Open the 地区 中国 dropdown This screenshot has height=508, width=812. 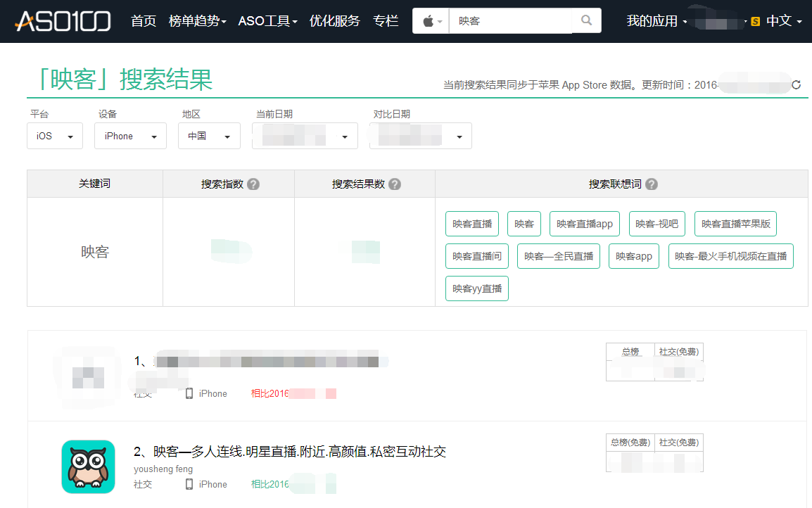click(x=209, y=136)
